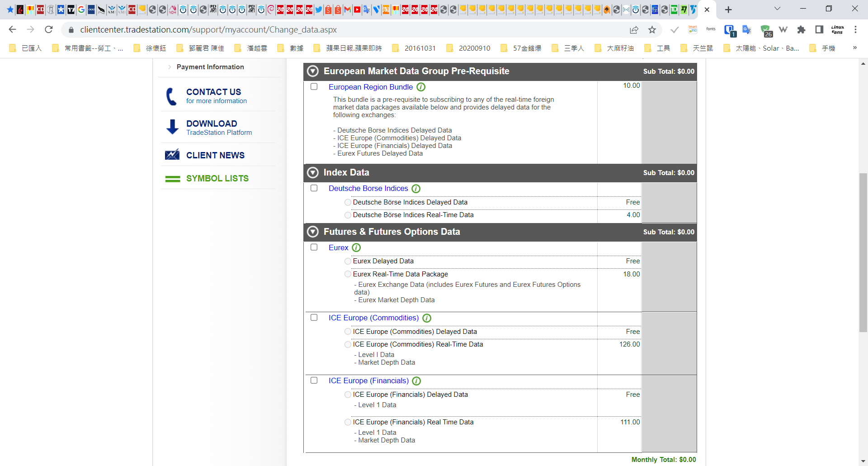
Task: Select ICE Europe (Commodities) Delayed Data radio
Action: [x=348, y=332]
